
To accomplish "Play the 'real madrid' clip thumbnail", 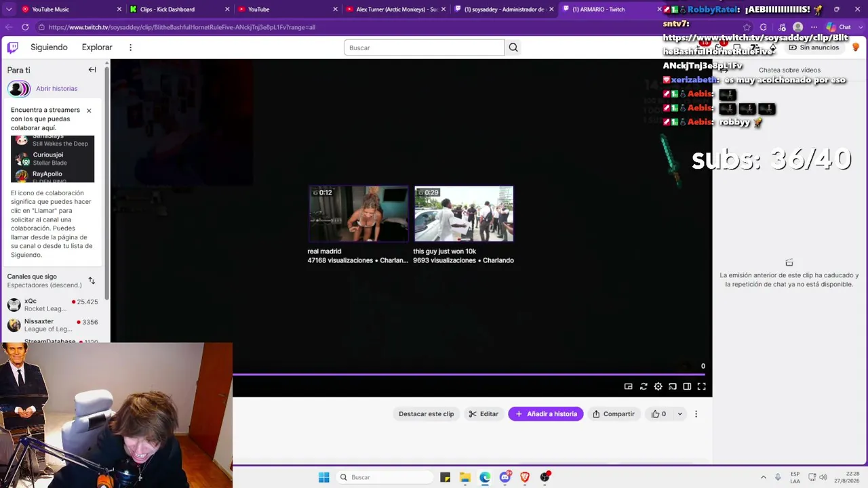I will click(x=358, y=213).
